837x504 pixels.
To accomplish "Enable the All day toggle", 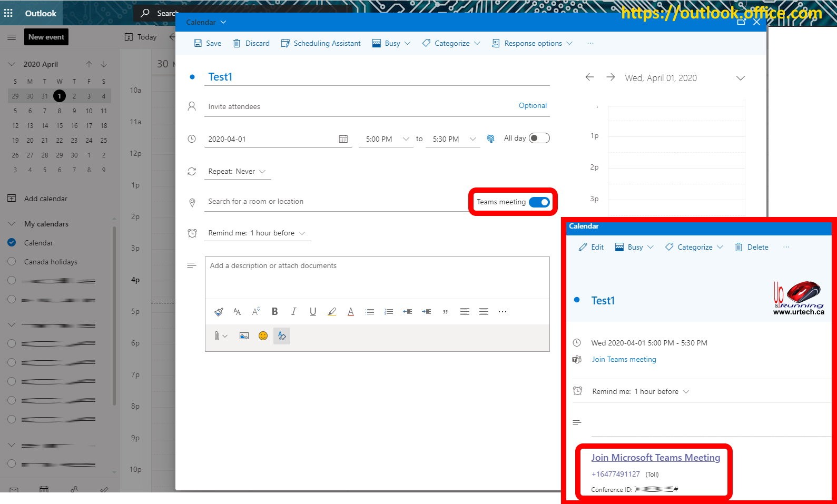I will tap(539, 139).
